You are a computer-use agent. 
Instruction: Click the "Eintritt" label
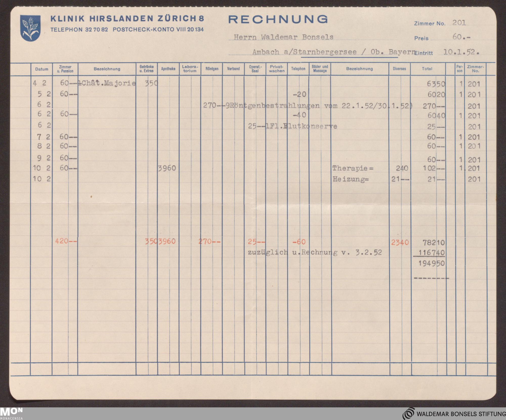pyautogui.click(x=424, y=53)
